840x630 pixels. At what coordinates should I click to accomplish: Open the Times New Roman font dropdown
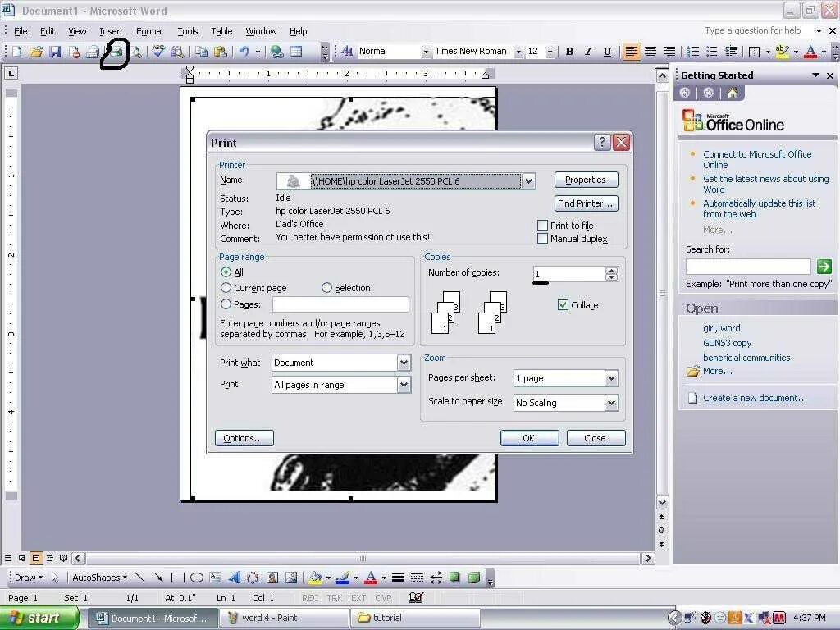coord(518,52)
